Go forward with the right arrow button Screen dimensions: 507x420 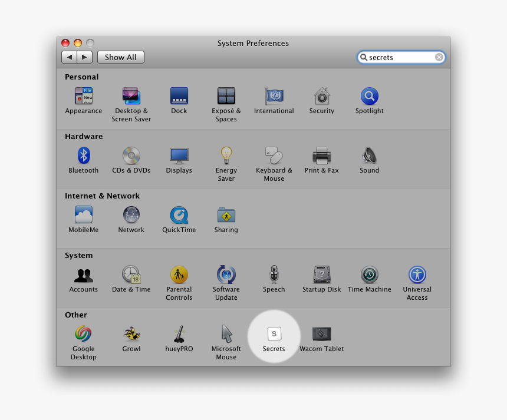(x=85, y=57)
